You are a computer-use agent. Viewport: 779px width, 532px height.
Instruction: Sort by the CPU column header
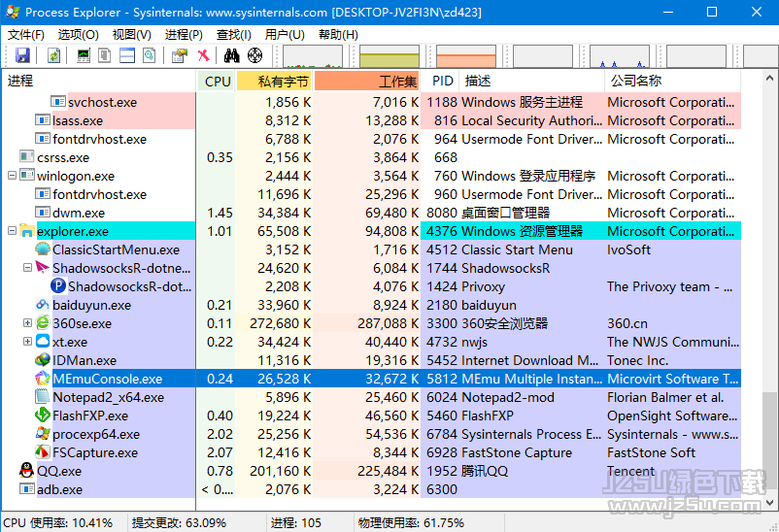pos(217,81)
